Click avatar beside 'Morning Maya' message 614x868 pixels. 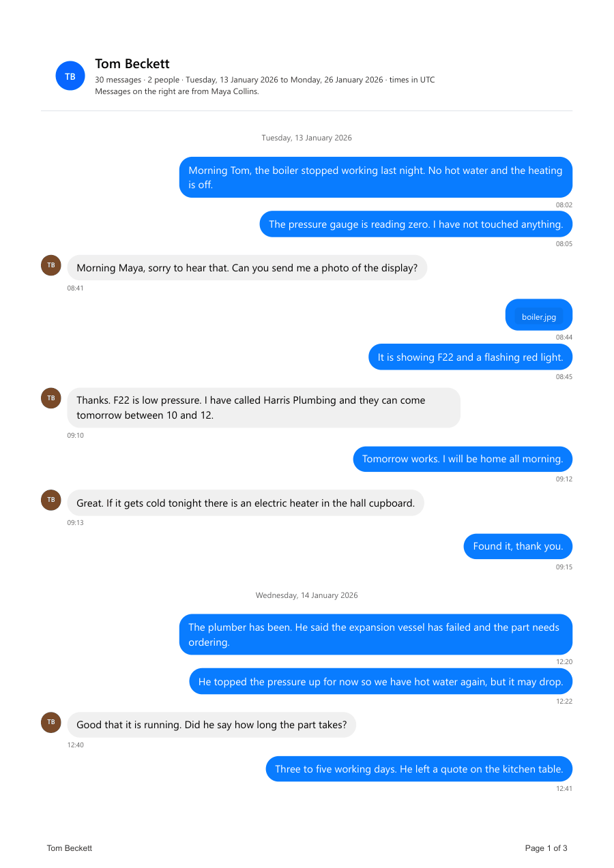(51, 265)
